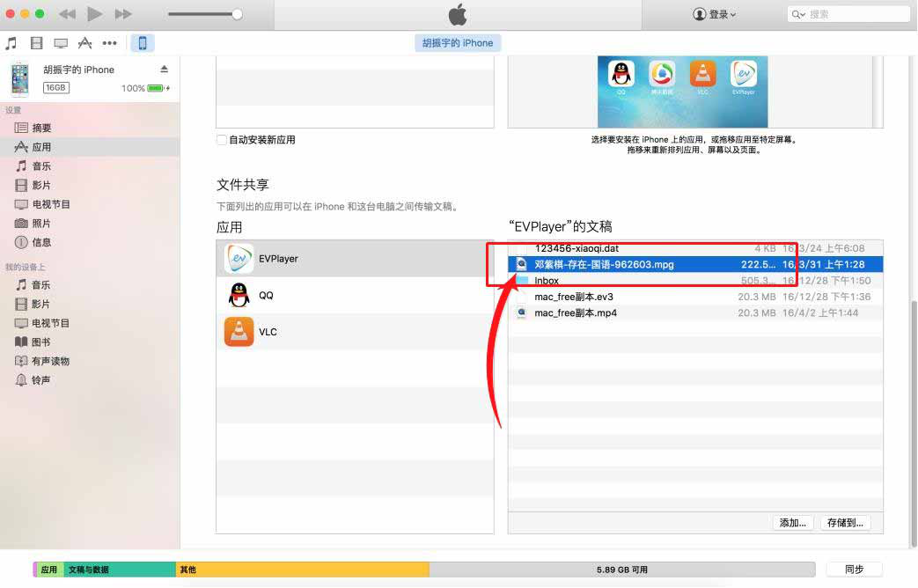Adjust the volume slider knob
The image size is (918, 588).
(237, 14)
